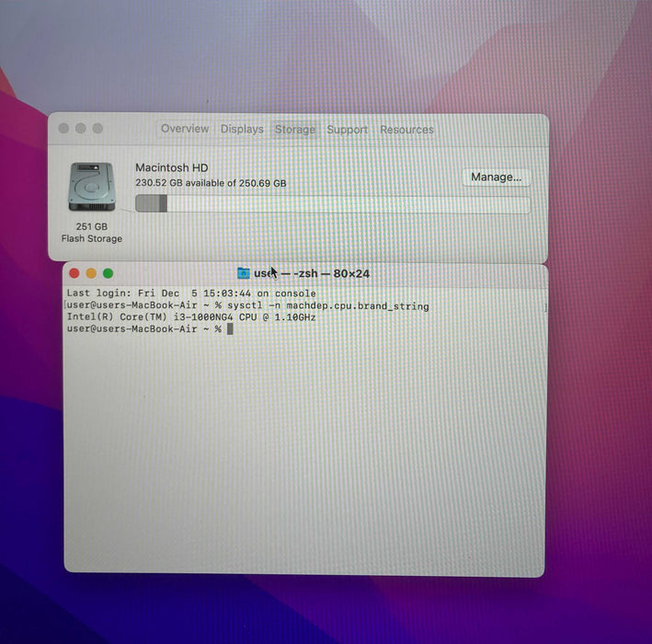This screenshot has height=644, width=652.
Task: Click the Manage... button
Action: click(496, 178)
